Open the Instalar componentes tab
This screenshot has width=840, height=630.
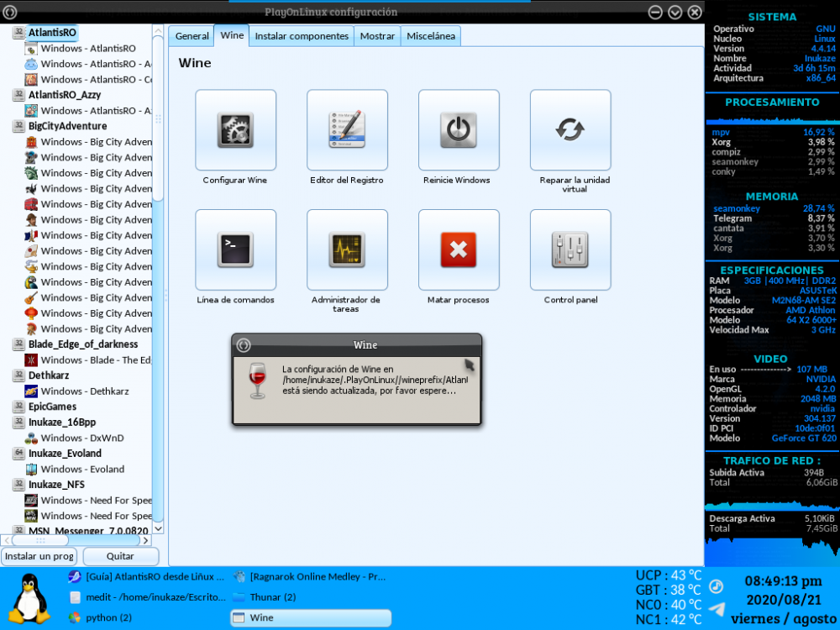tap(302, 36)
